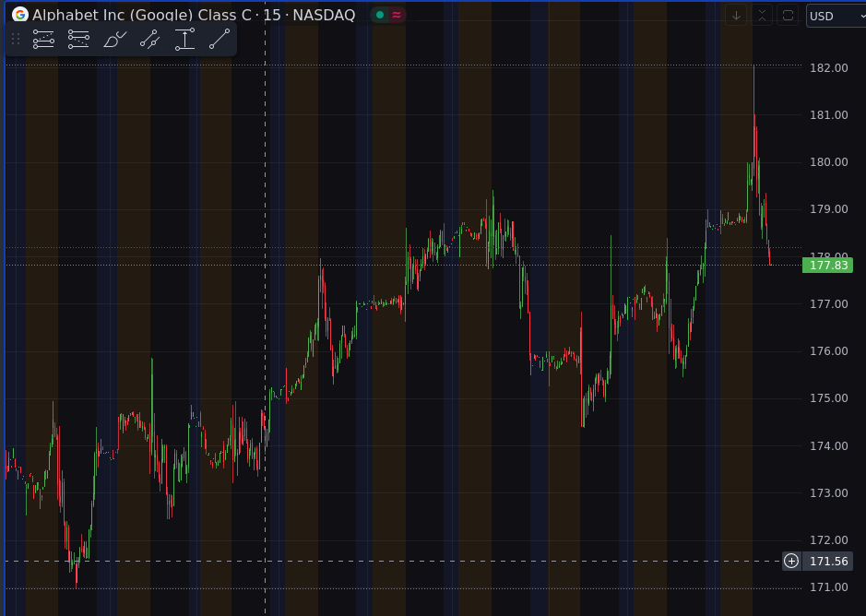Screen dimensions: 866x616
Task: Select the parallel channel tool icon
Action: 149,40
